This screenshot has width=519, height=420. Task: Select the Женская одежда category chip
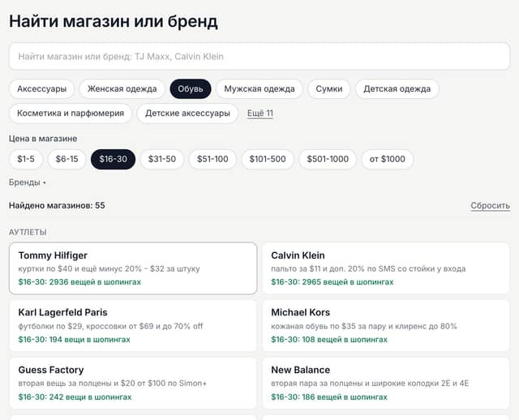(x=122, y=88)
